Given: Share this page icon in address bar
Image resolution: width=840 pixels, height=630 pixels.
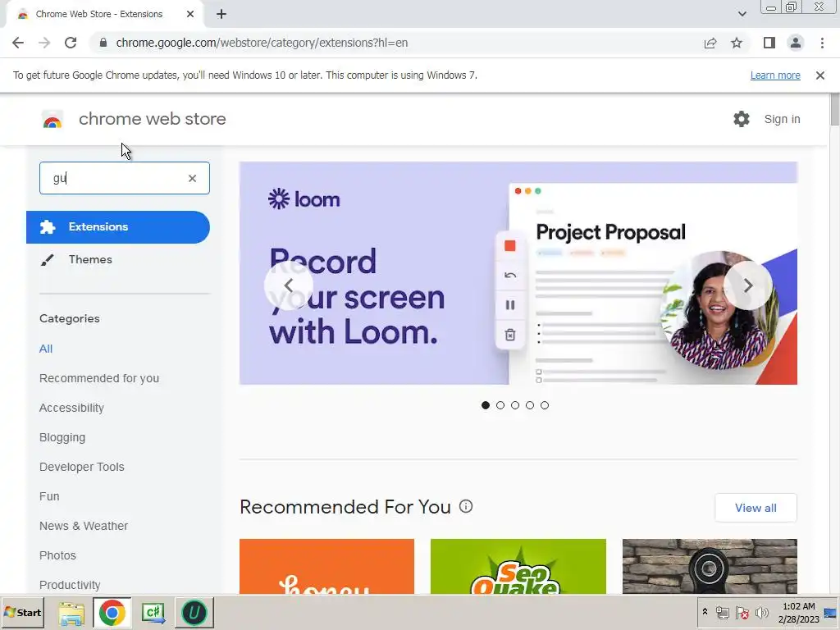Looking at the screenshot, I should point(710,43).
